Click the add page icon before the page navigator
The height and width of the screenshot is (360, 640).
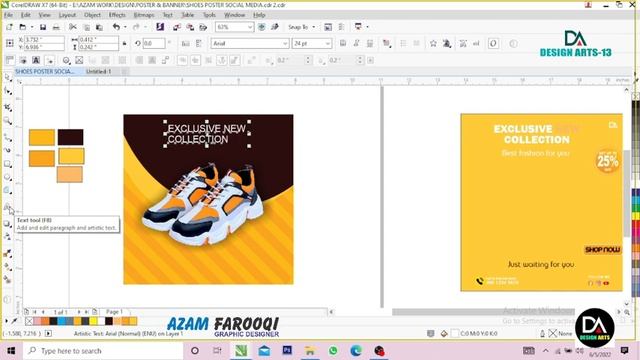coord(27,311)
